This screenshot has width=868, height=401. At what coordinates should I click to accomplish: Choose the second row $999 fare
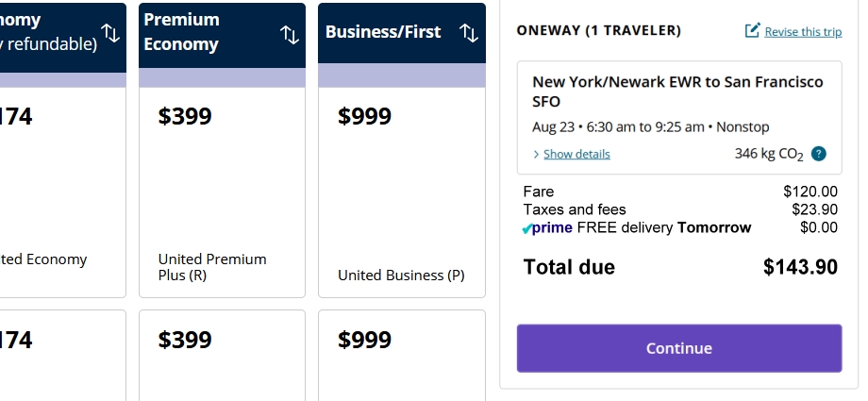tap(402, 355)
